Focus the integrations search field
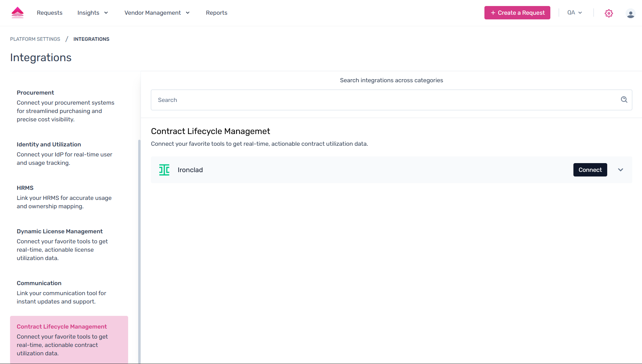Screen dimensions: 642x364 point(385,100)
